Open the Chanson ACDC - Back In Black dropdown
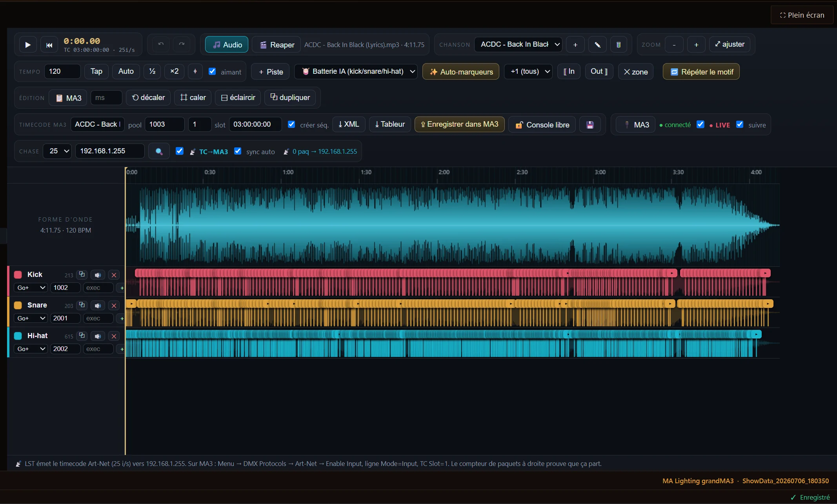Image resolution: width=837 pixels, height=504 pixels. coord(518,44)
